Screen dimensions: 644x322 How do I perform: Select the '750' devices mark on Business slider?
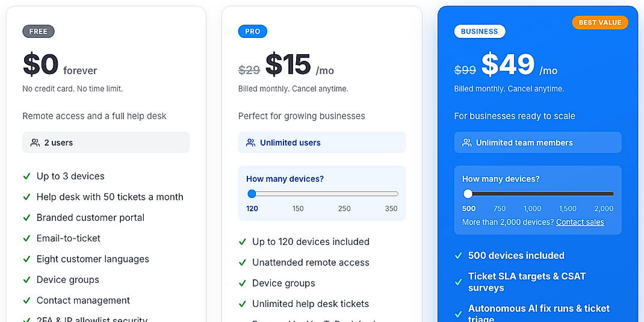coord(500,209)
